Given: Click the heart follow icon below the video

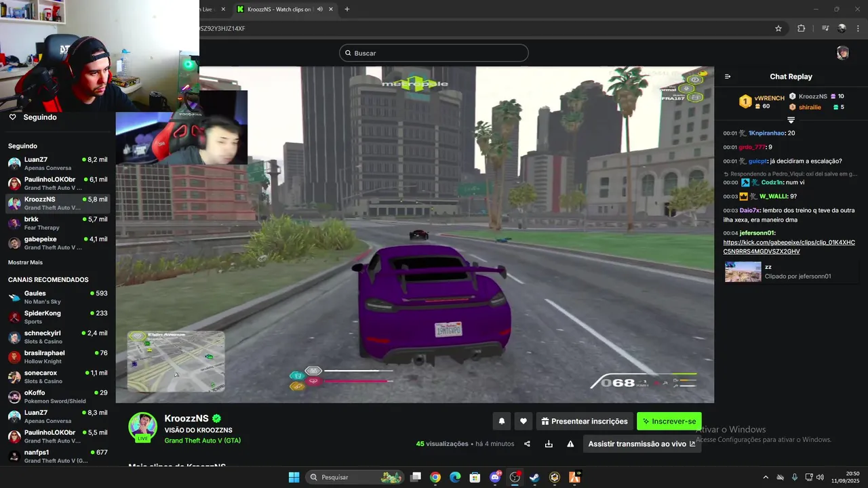Looking at the screenshot, I should tap(523, 421).
